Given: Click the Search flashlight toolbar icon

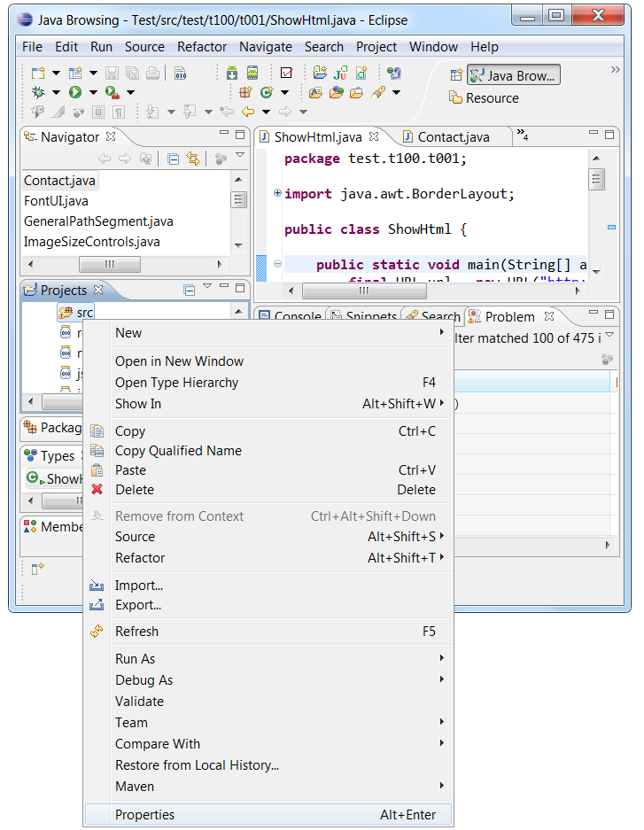Looking at the screenshot, I should 378,93.
